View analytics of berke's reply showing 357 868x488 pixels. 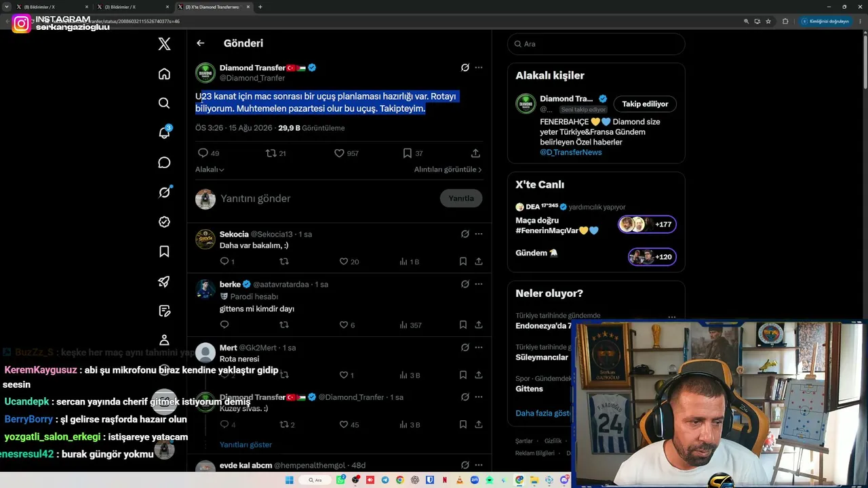point(410,325)
